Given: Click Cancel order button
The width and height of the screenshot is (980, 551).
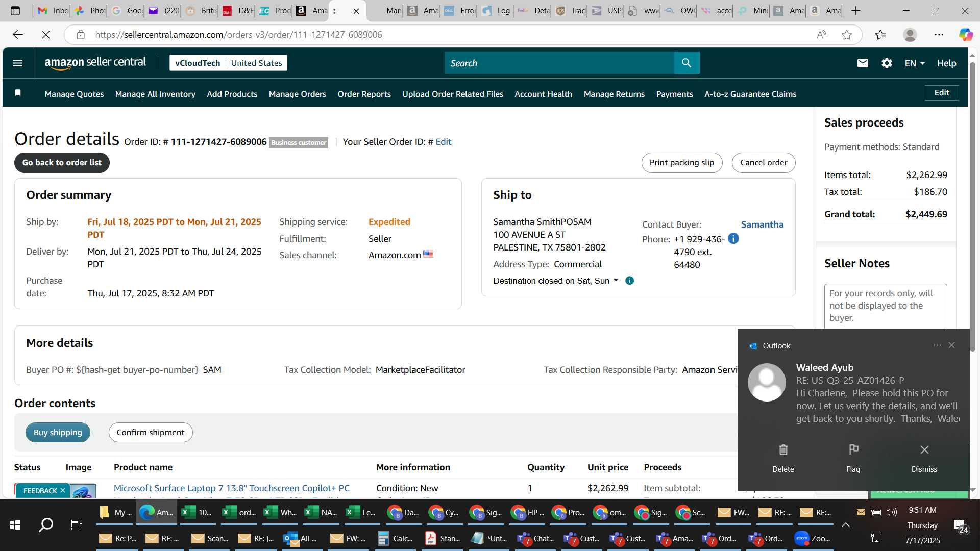Looking at the screenshot, I should (764, 162).
